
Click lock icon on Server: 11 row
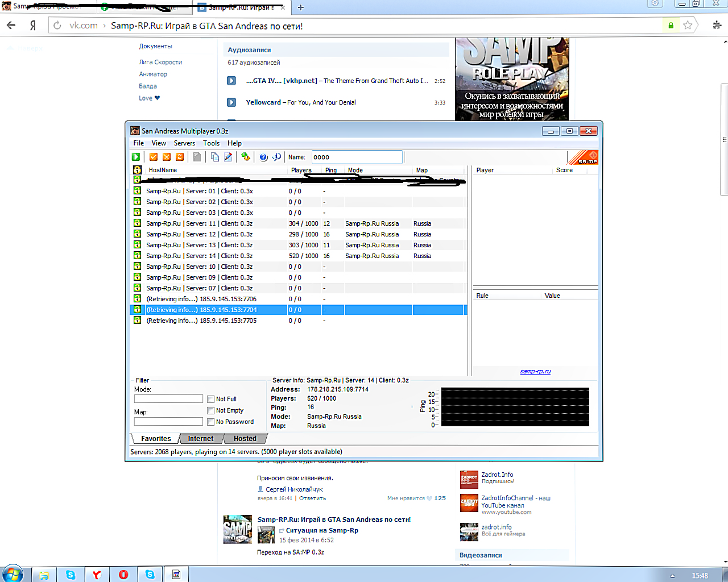click(x=137, y=223)
